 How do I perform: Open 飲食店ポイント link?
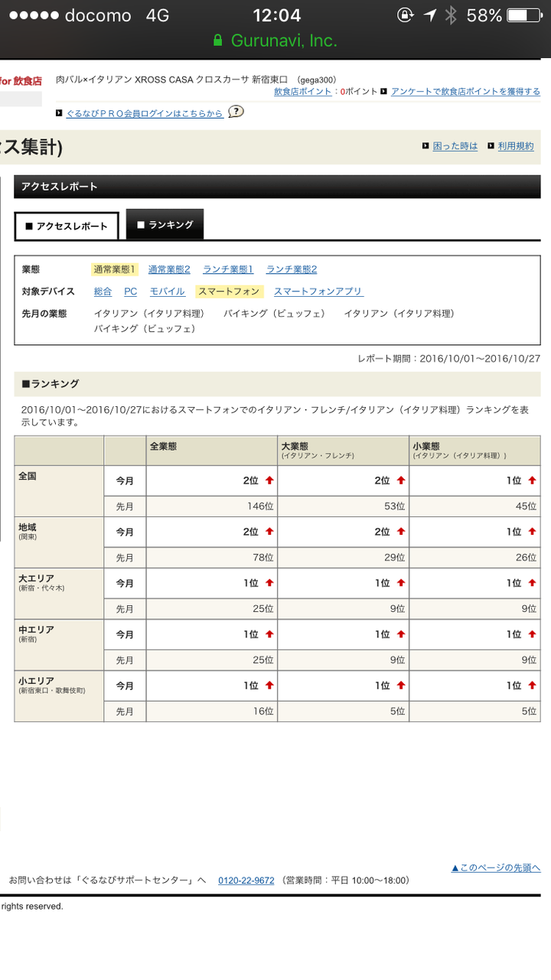(x=303, y=91)
